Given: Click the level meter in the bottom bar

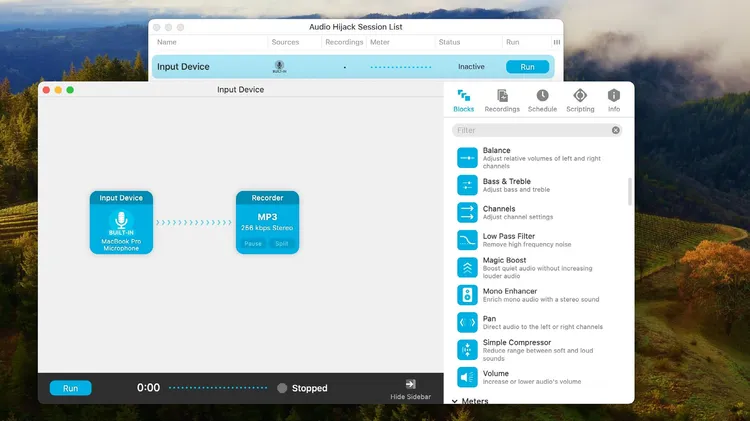Looking at the screenshot, I should pos(218,388).
